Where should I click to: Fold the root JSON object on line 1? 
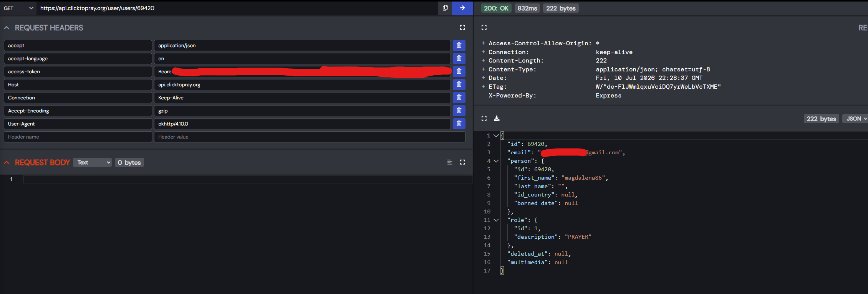coord(496,135)
